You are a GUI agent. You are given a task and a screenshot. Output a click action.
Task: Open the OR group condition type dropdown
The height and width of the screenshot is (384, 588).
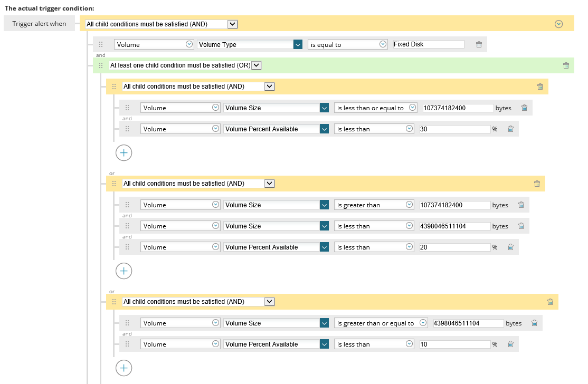[257, 65]
